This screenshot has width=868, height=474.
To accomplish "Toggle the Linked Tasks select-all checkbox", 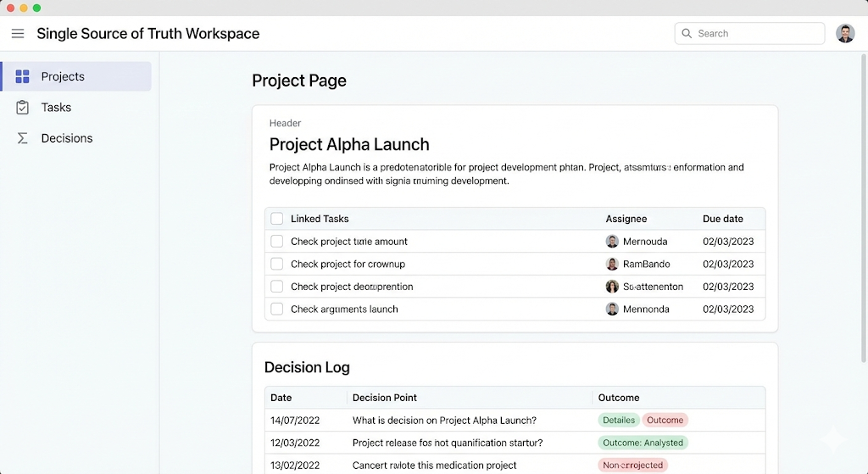I will (277, 219).
